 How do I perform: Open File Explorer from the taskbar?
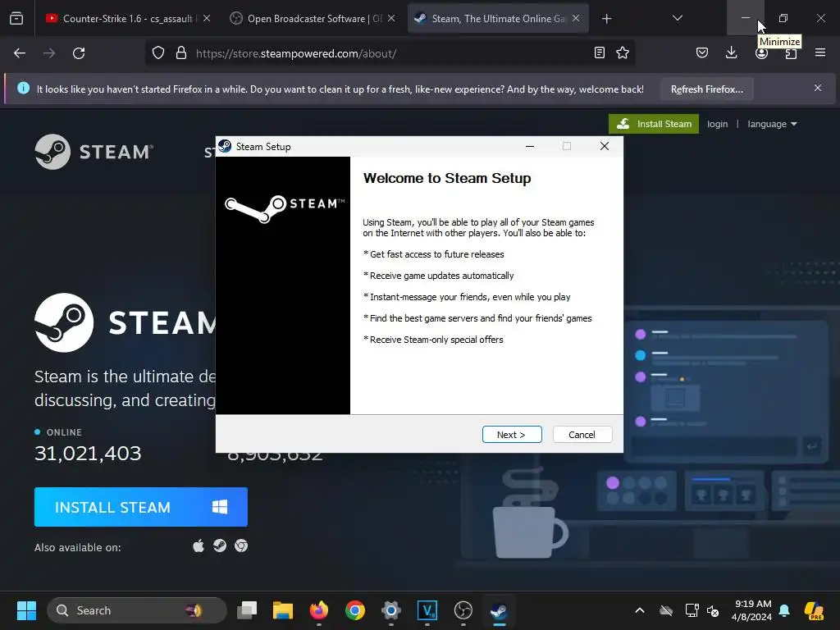pyautogui.click(x=283, y=610)
